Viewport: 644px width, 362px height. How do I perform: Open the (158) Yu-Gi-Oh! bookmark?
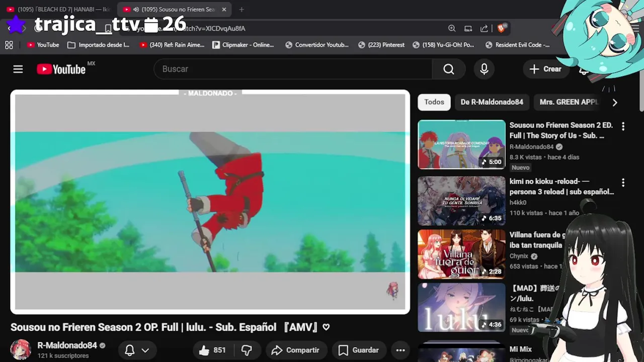443,45
